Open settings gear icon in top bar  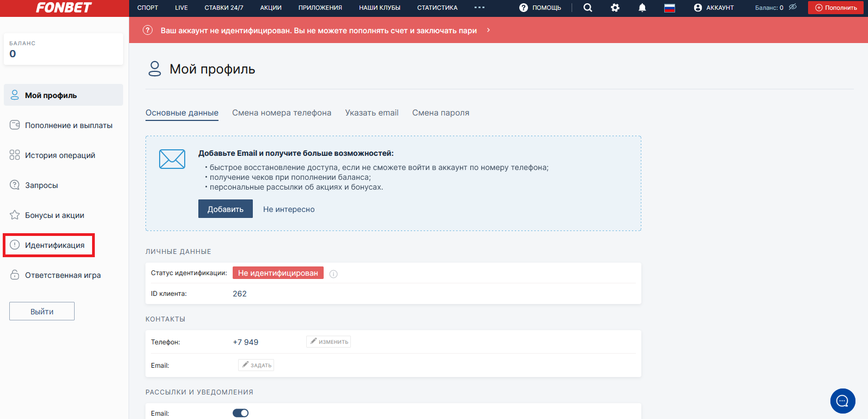[x=615, y=8]
